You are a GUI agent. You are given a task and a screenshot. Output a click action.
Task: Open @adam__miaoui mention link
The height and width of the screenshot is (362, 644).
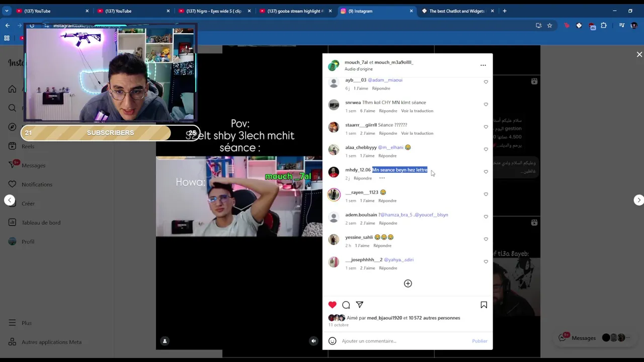tap(385, 80)
